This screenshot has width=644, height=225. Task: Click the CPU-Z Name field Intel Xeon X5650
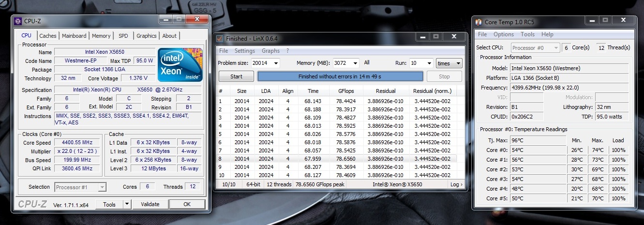click(104, 52)
